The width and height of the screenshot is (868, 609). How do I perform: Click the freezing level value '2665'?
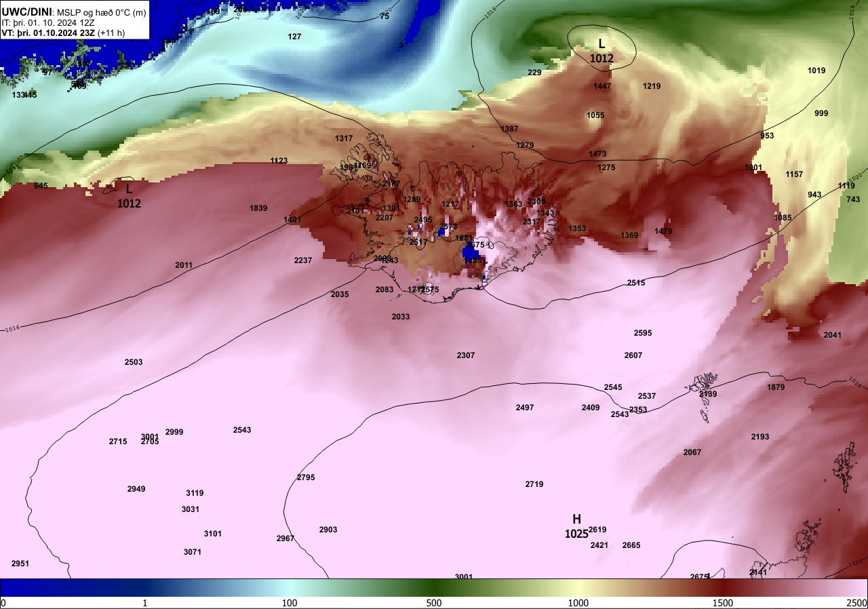tap(631, 545)
